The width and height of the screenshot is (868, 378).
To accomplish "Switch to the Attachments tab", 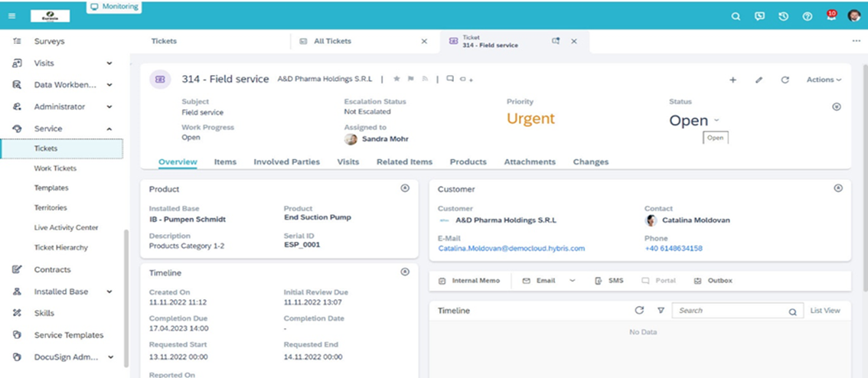I will point(530,162).
